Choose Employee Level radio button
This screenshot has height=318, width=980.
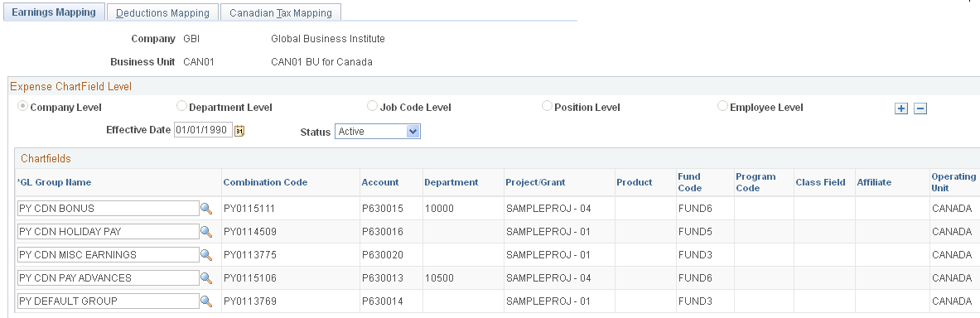point(722,106)
